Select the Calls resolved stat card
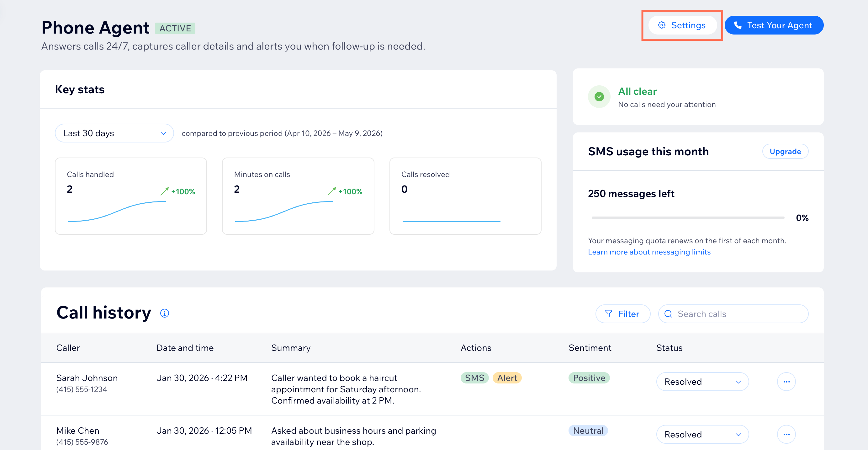The height and width of the screenshot is (450, 868). [x=465, y=196]
